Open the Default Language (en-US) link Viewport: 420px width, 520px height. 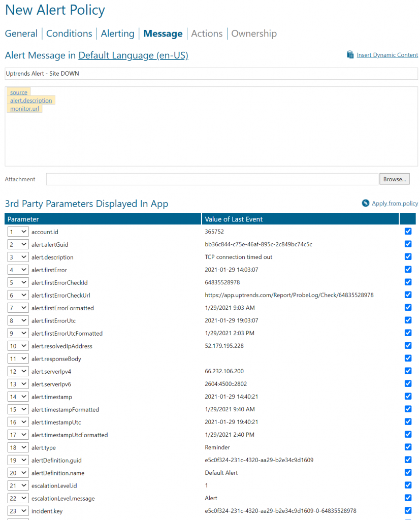coord(133,55)
